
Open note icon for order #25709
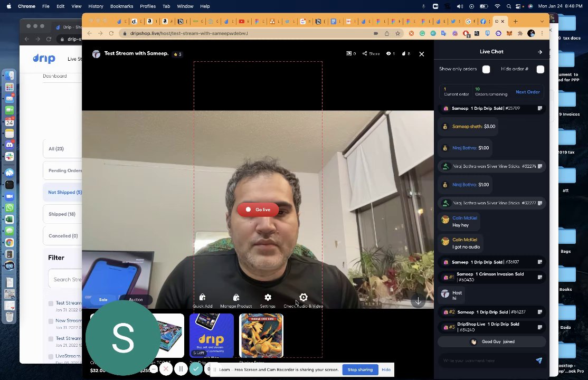540,108
